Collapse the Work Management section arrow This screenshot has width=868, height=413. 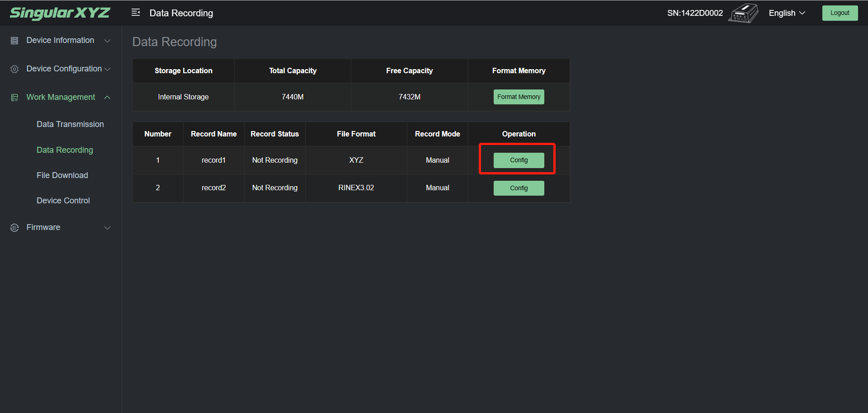point(107,98)
